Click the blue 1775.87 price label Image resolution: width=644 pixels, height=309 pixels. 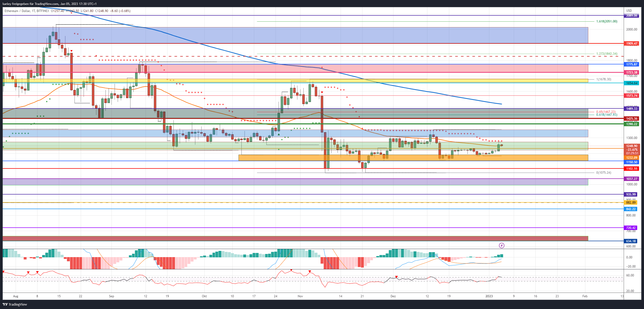coord(632,64)
